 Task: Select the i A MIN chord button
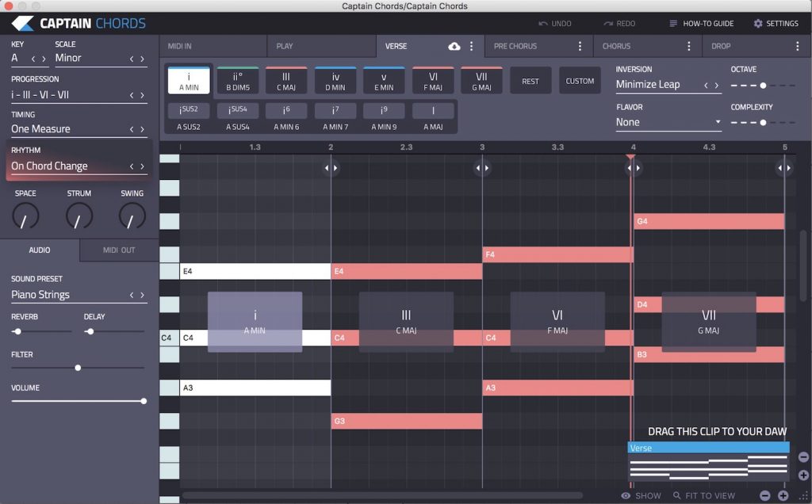188,79
